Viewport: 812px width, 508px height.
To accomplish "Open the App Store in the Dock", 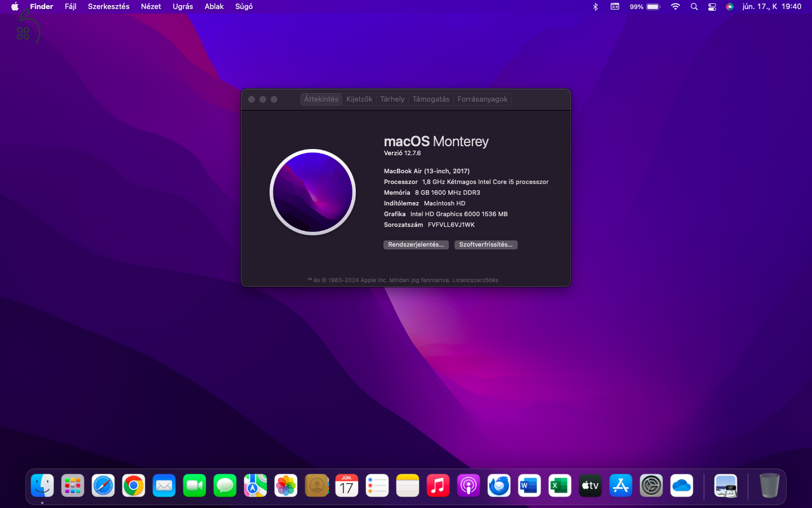I will [621, 485].
